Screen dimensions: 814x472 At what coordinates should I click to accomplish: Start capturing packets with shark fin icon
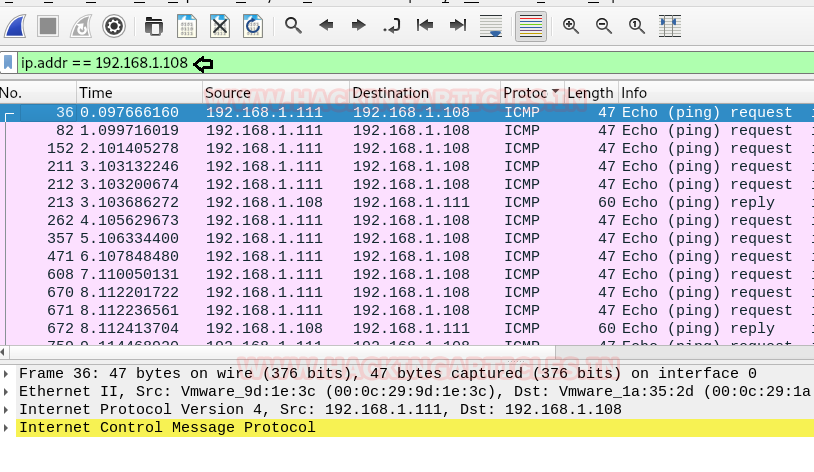pyautogui.click(x=15, y=25)
